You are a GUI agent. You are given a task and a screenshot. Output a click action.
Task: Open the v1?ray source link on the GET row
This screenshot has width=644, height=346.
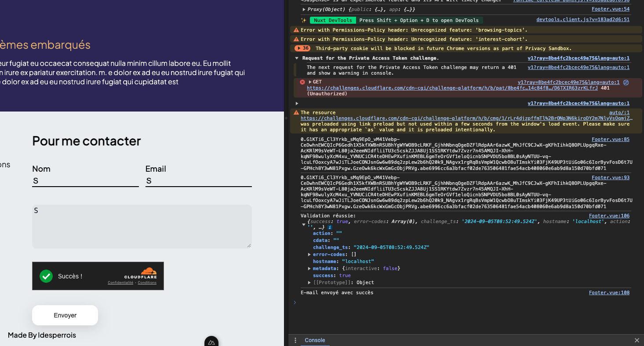568,82
